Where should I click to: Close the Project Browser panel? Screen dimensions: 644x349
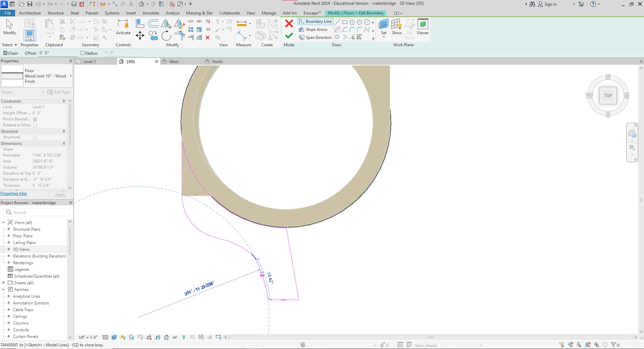coord(70,203)
